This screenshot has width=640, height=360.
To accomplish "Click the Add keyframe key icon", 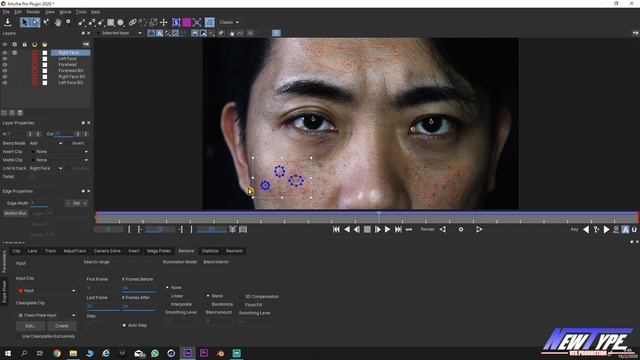I will click(596, 229).
